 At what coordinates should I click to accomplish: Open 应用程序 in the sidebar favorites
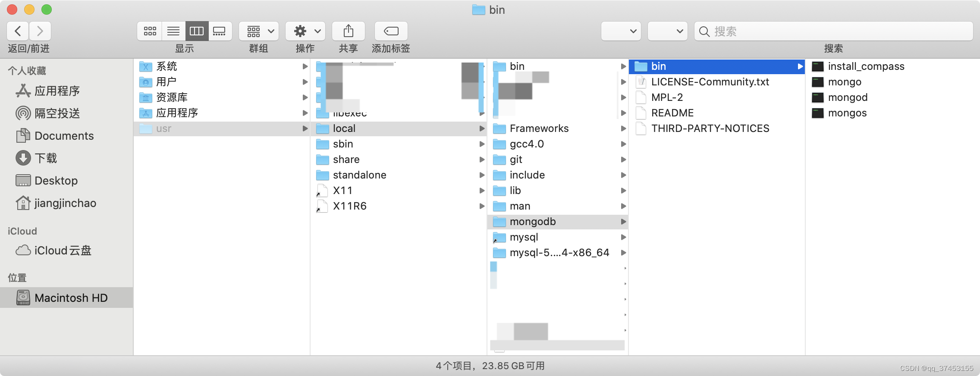coord(66,91)
